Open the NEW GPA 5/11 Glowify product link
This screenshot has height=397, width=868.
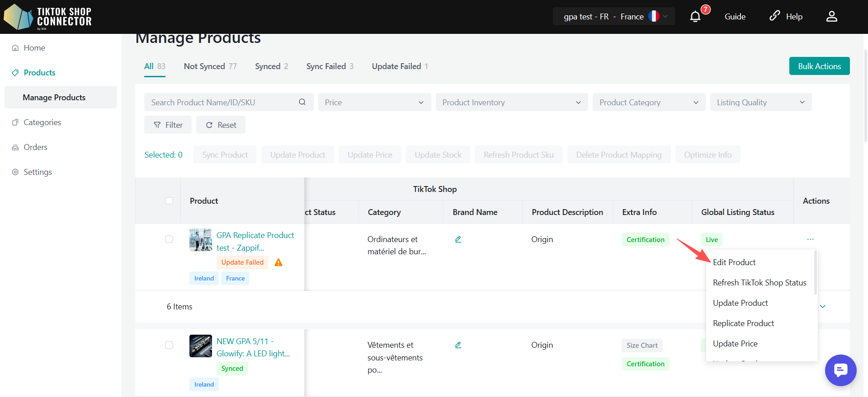pyautogui.click(x=253, y=347)
